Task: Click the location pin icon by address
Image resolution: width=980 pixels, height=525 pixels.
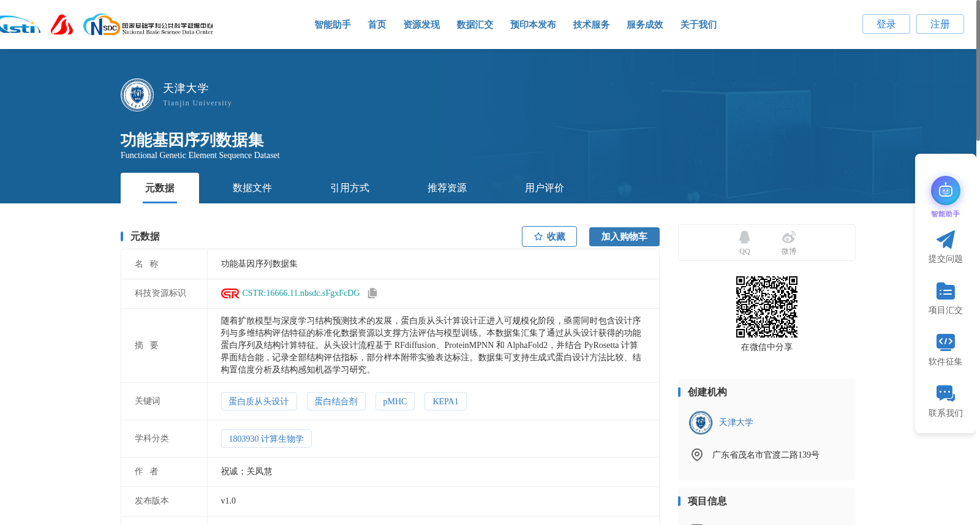Action: 697,455
